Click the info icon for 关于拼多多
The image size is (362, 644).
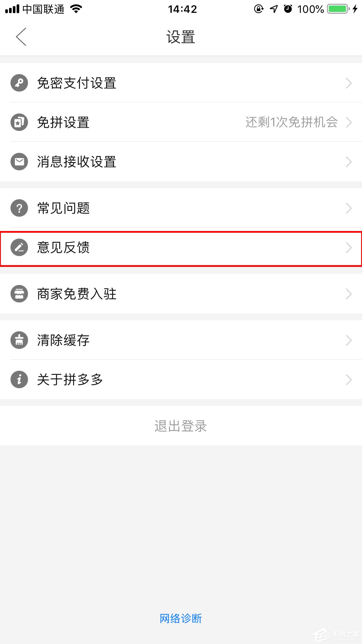click(x=19, y=379)
